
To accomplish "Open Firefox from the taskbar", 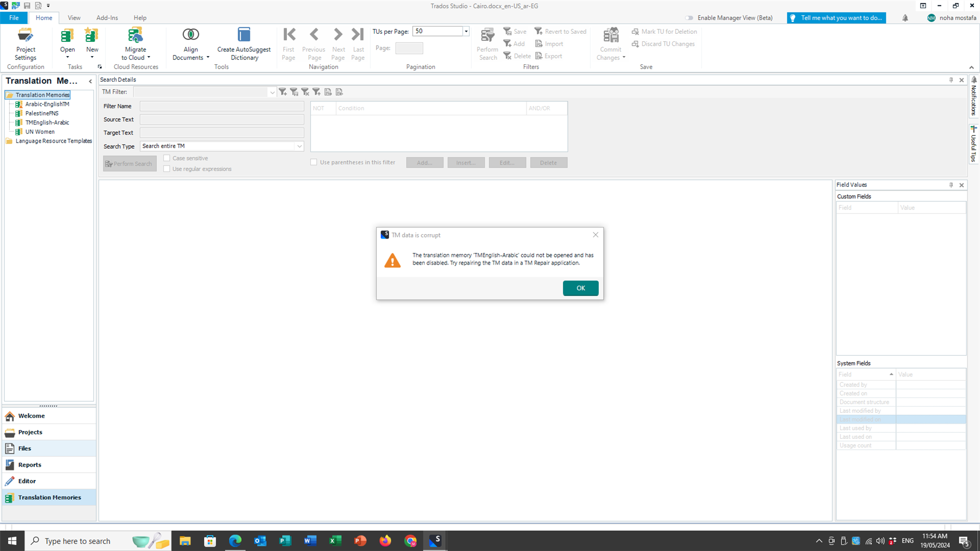I will click(385, 541).
